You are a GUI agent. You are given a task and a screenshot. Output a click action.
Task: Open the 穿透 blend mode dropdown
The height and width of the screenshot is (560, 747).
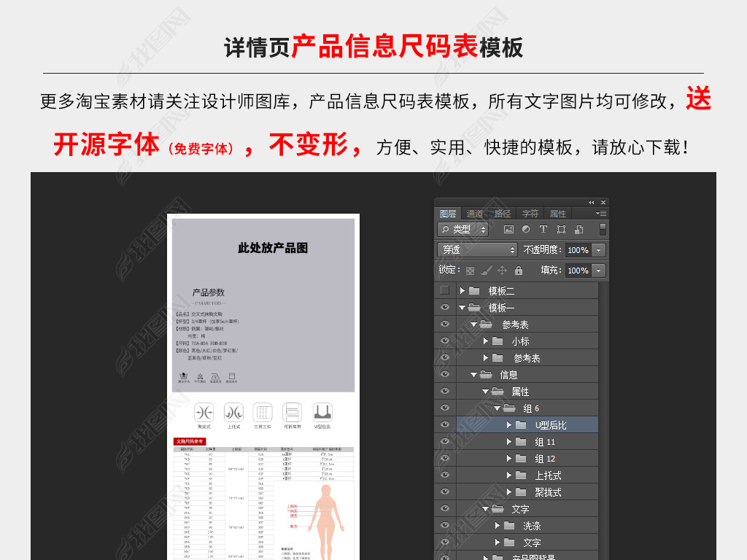477,249
